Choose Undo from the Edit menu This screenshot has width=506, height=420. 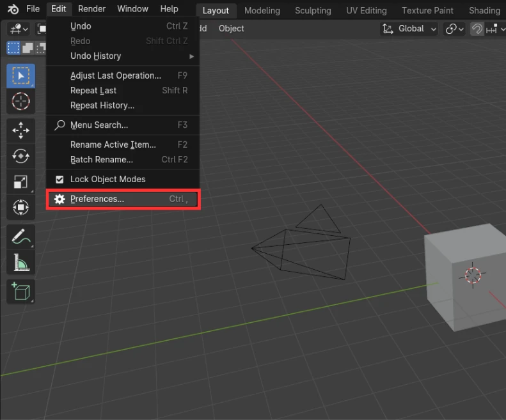[123, 26]
